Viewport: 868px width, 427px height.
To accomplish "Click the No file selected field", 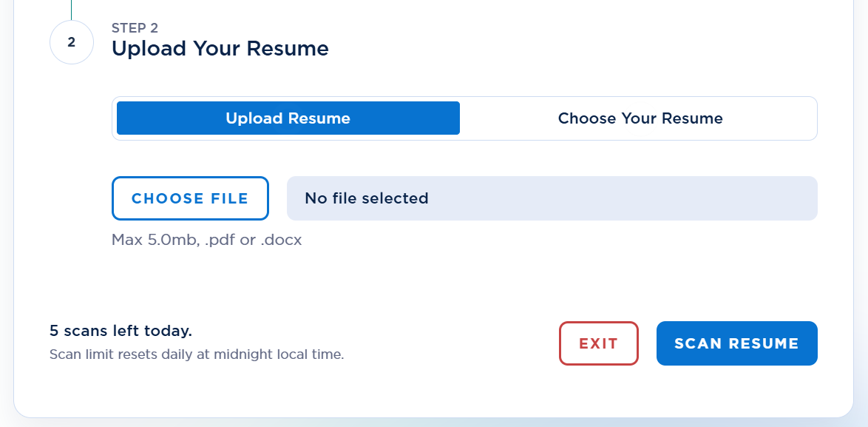I will [552, 198].
